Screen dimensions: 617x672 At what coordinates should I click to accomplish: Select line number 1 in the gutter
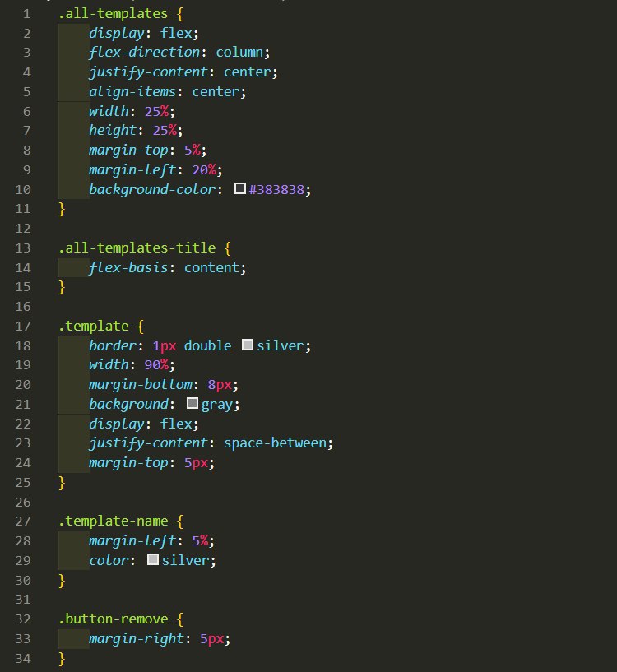pyautogui.click(x=26, y=14)
